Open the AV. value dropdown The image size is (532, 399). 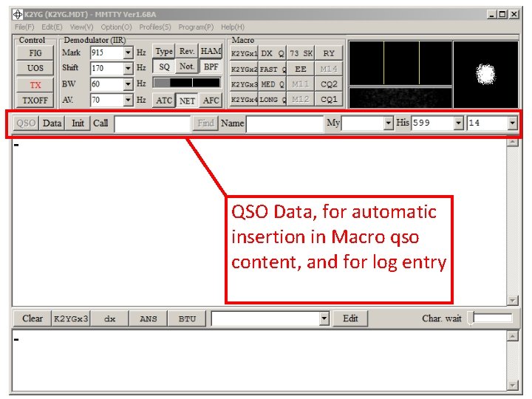click(x=128, y=100)
